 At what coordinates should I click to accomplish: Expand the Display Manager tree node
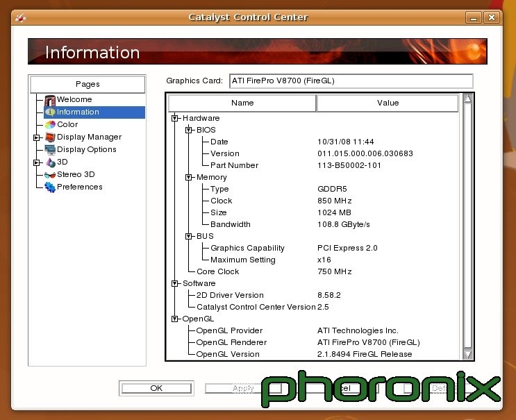(36, 137)
